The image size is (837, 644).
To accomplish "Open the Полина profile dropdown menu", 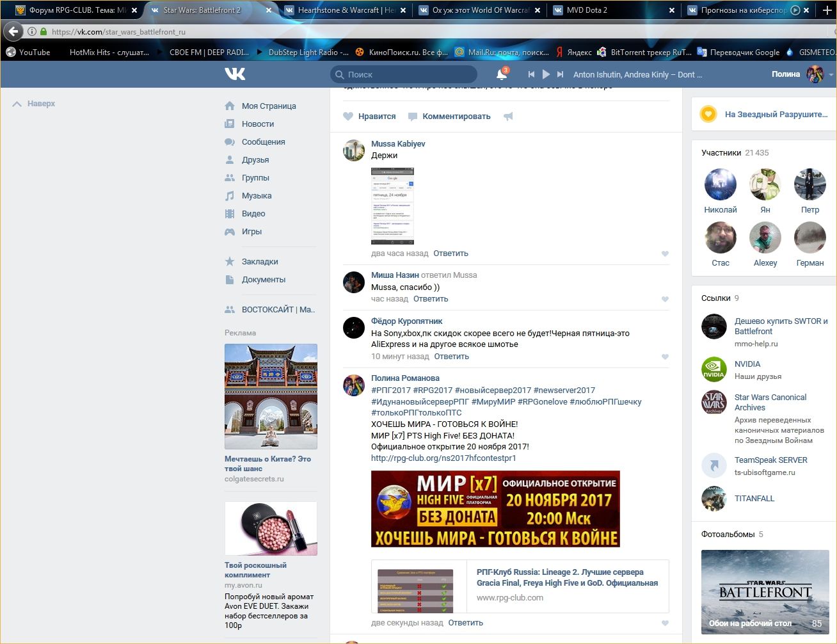I will [x=831, y=74].
